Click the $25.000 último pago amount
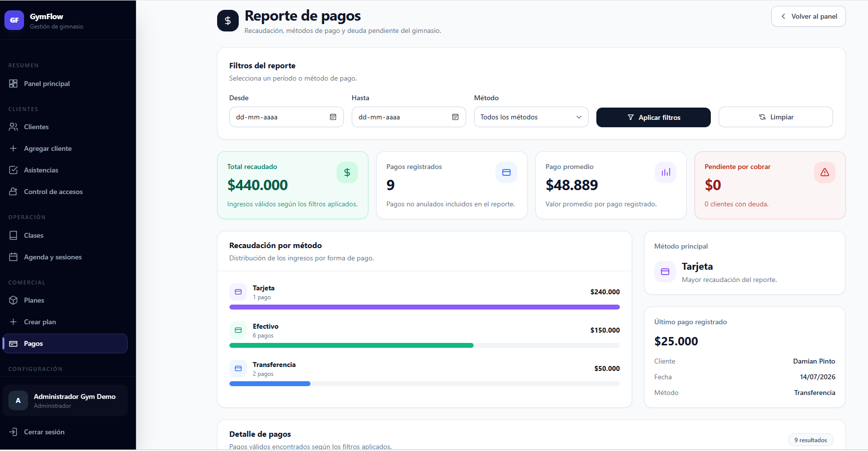Viewport: 868px width, 451px height. [676, 341]
